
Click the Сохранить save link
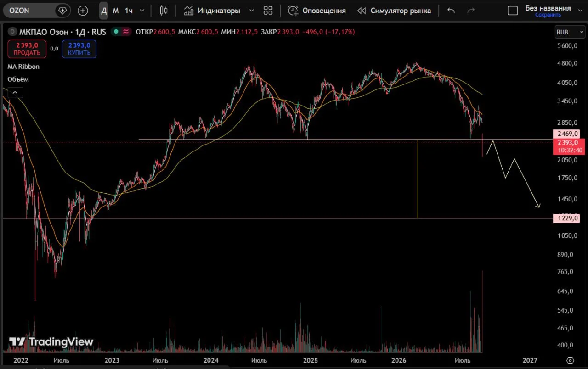click(548, 15)
